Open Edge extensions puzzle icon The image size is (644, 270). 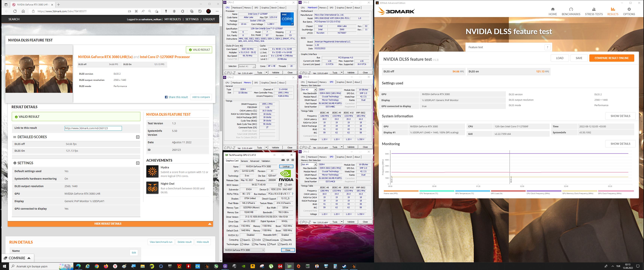(x=183, y=11)
